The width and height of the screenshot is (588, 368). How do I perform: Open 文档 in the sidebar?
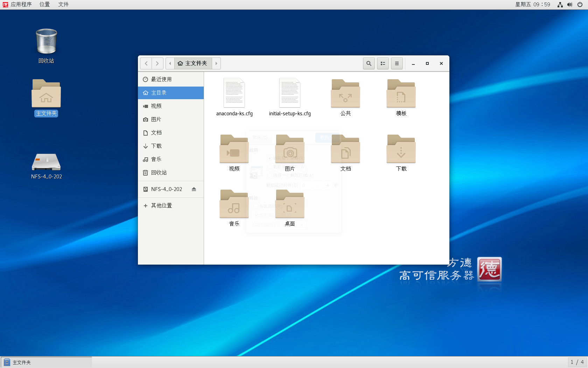click(171, 132)
